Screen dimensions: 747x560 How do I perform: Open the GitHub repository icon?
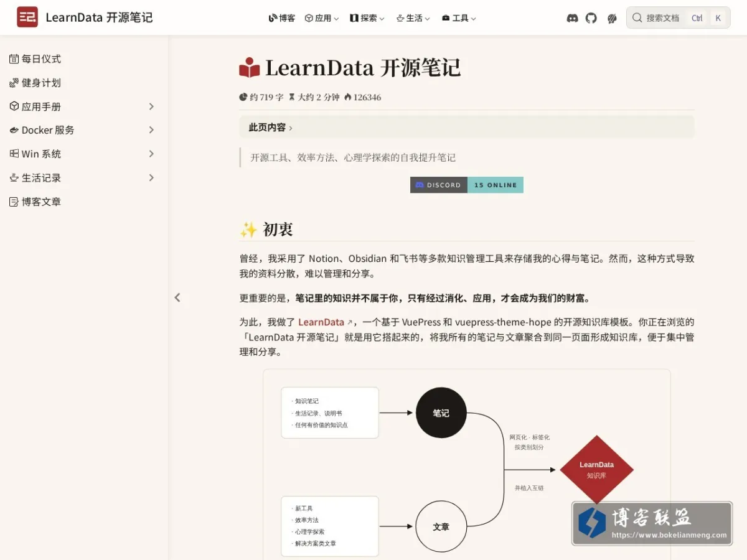click(x=591, y=18)
